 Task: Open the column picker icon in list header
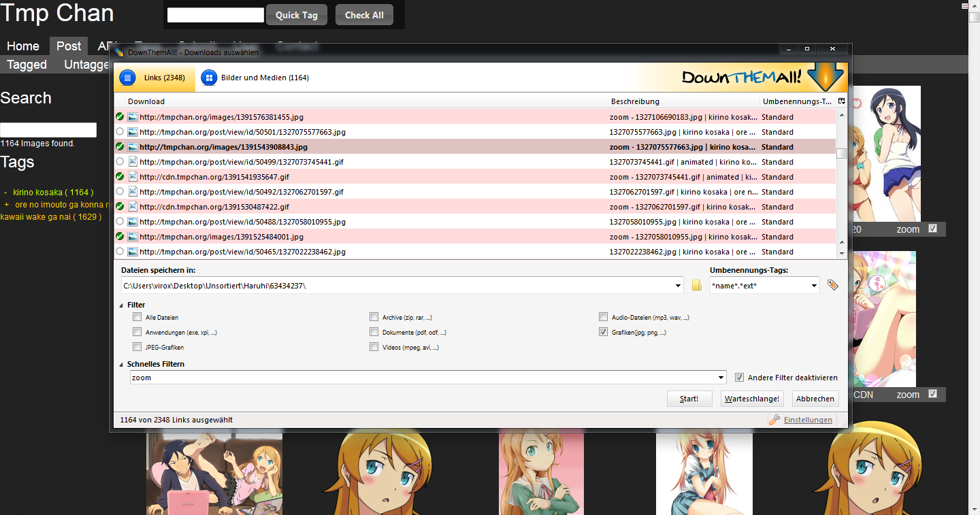click(841, 101)
